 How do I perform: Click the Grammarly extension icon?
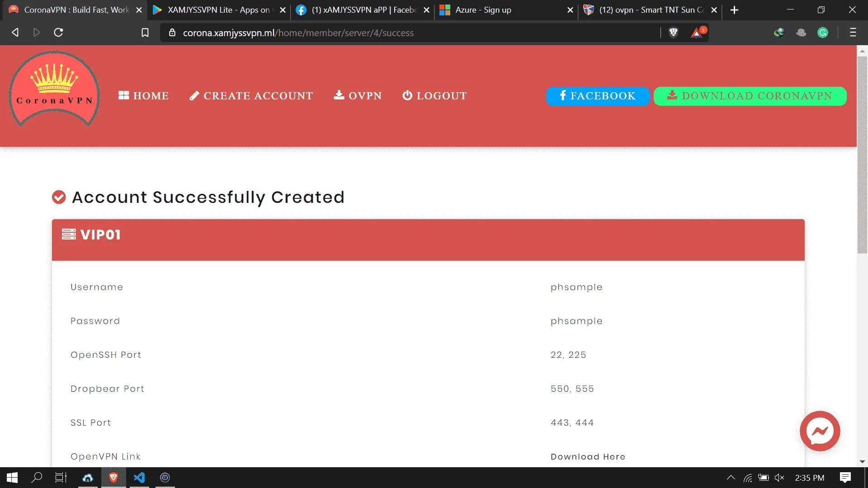[x=823, y=33]
